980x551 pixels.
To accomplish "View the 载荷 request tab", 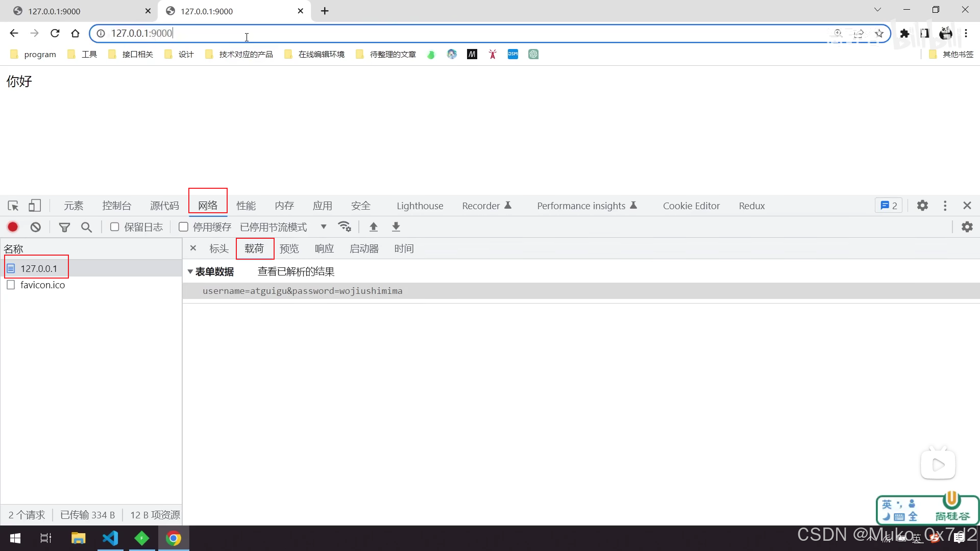I will 254,248.
